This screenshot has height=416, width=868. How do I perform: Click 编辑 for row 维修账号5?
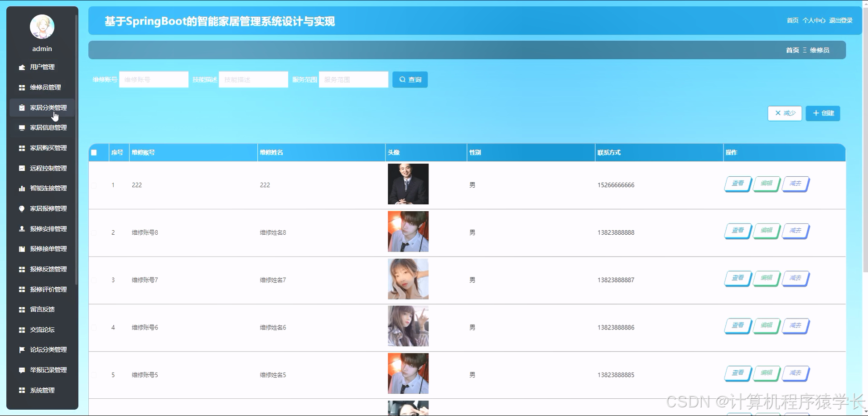[766, 374]
